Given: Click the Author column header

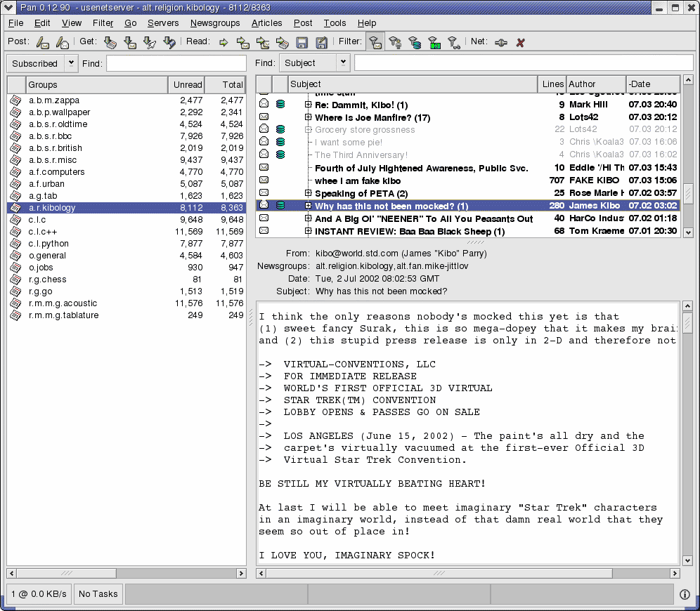Looking at the screenshot, I should (596, 84).
